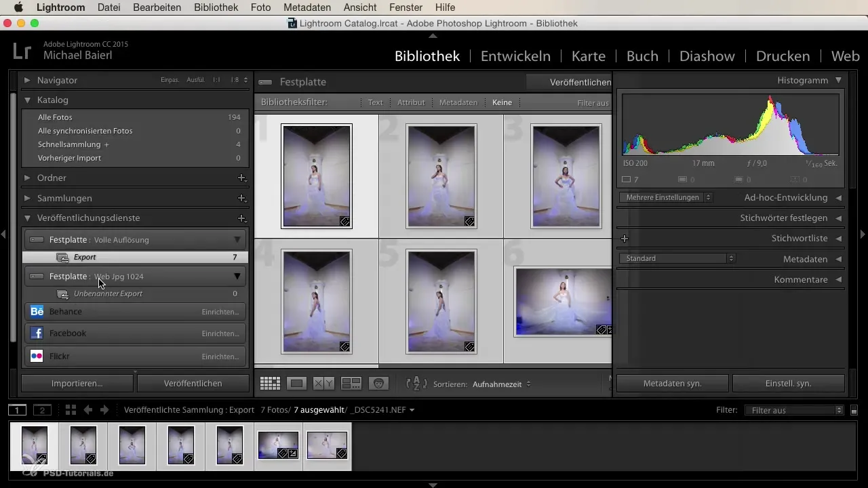Click Unbenannter Export collection icon

coord(62,294)
